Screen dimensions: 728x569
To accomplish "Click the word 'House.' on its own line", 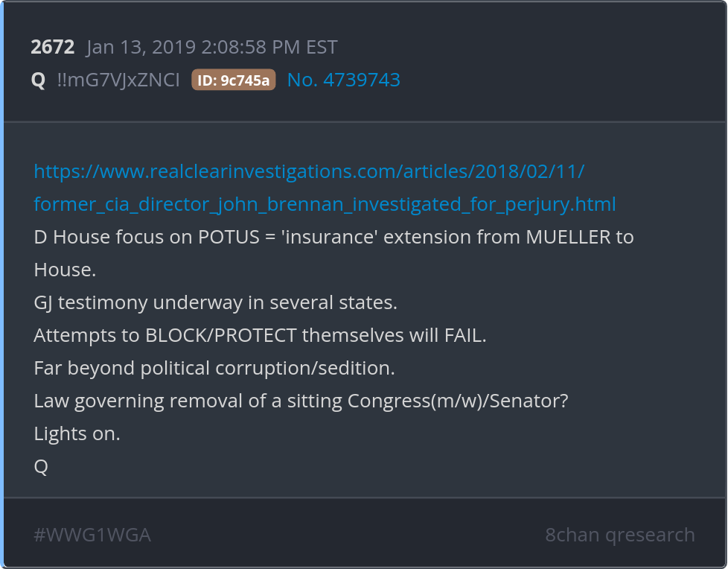I will click(65, 270).
